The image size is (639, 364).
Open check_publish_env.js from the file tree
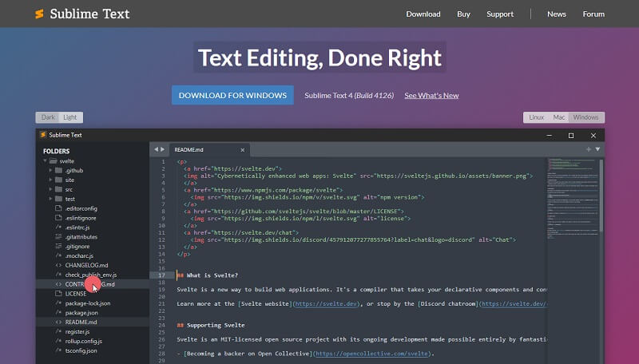coord(91,275)
